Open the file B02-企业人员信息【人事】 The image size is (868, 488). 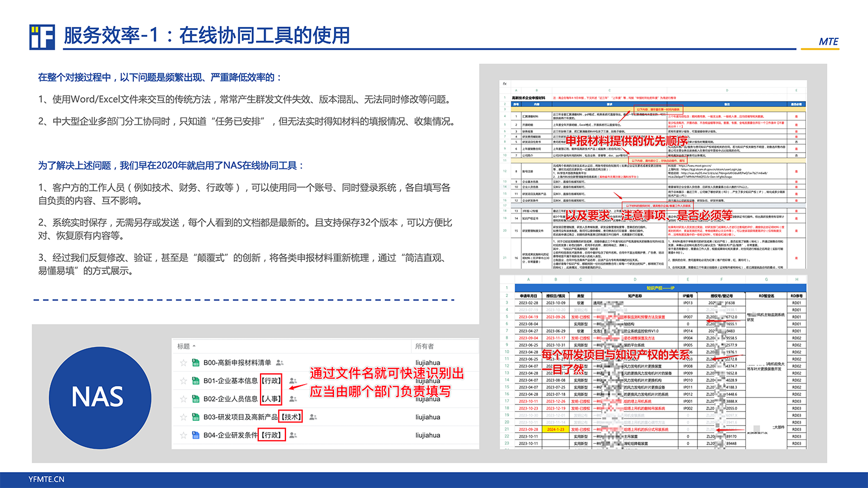243,399
